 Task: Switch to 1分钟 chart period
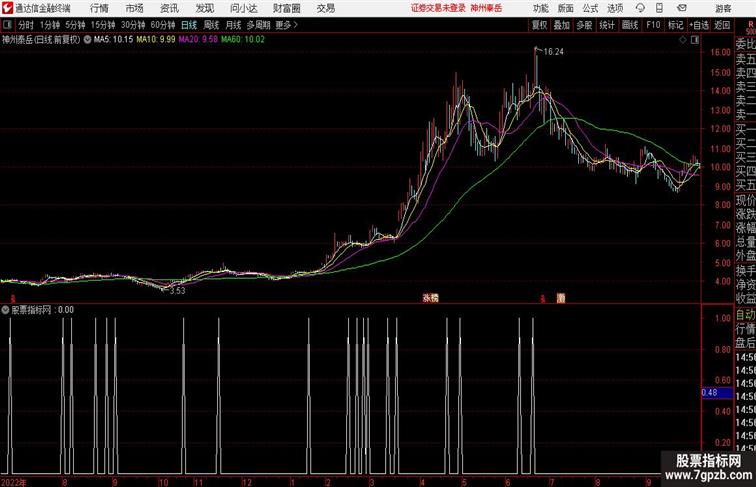click(50, 25)
